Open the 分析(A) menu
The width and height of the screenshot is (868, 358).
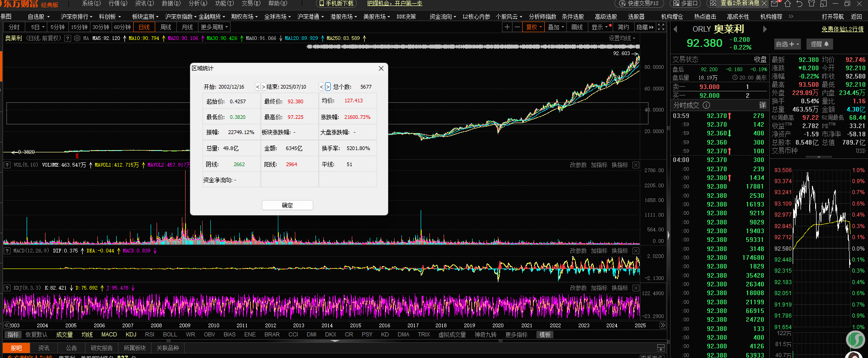pyautogui.click(x=198, y=3)
